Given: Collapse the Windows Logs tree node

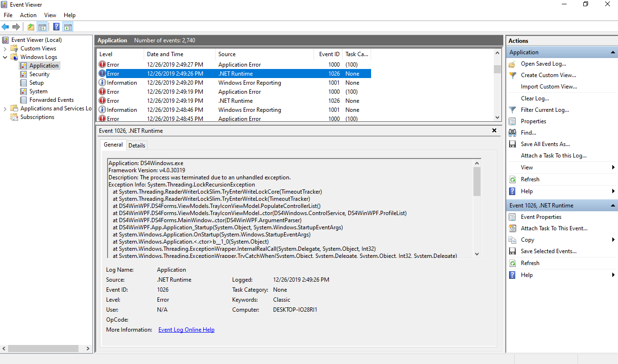Looking at the screenshot, I should [x=4, y=57].
